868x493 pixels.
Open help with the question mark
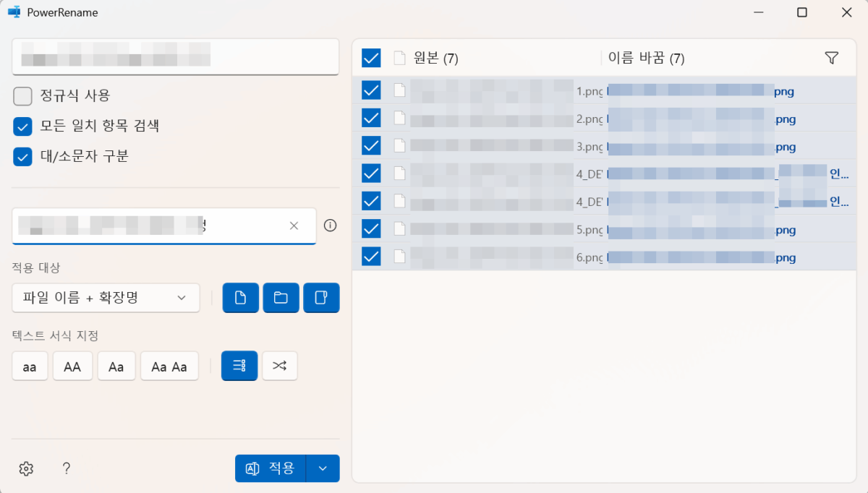[66, 468]
